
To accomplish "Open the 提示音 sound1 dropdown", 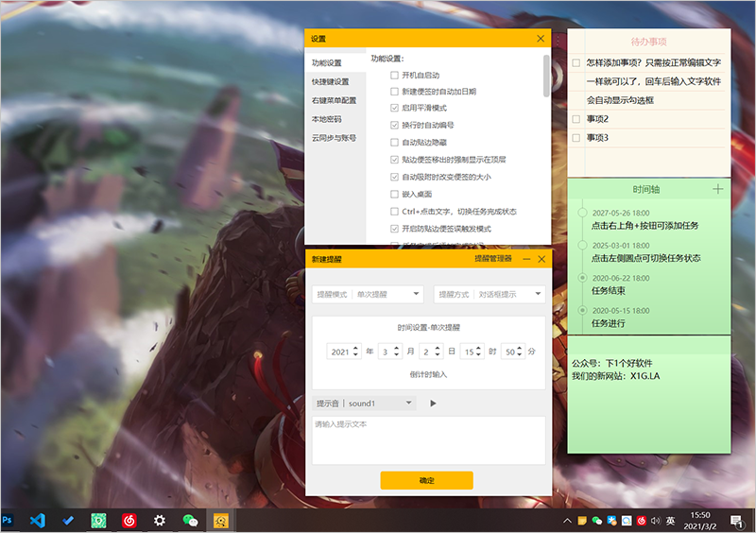I will pyautogui.click(x=366, y=404).
